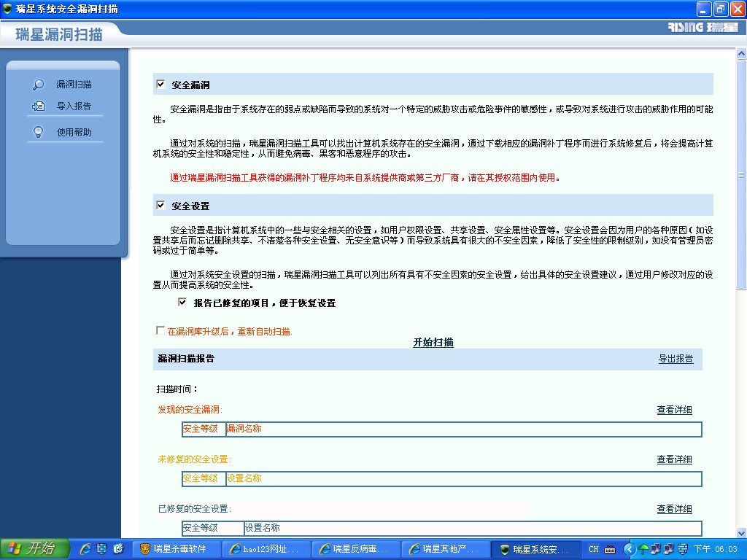Click the 瑞星杀毒软件 lion icon in taskbar
The image size is (747, 560).
[x=145, y=549]
